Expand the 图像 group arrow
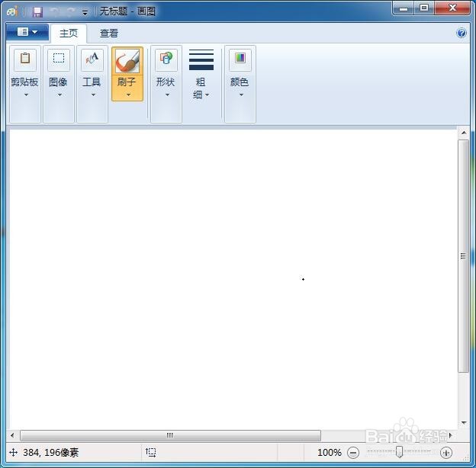This screenshot has height=468, width=476. 59,95
